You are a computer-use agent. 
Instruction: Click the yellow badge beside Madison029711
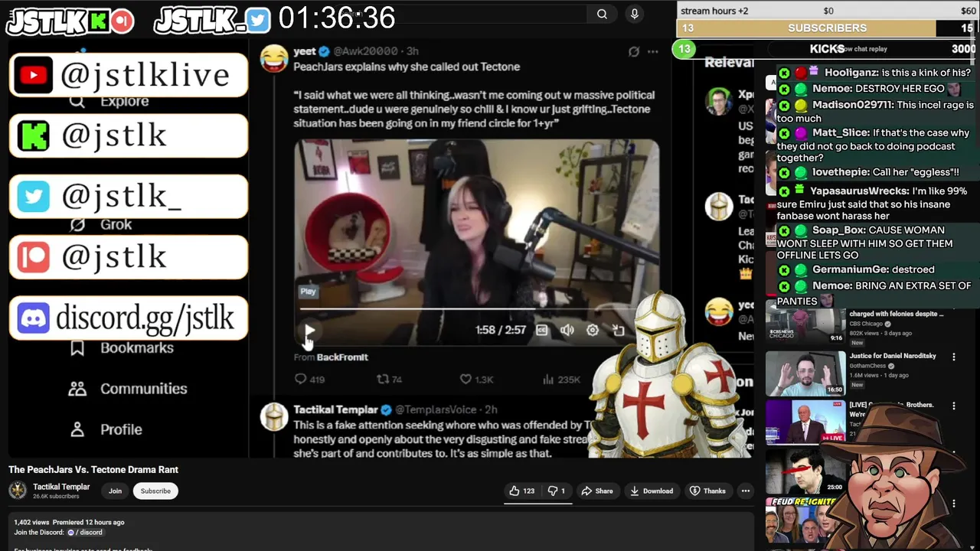tap(800, 106)
